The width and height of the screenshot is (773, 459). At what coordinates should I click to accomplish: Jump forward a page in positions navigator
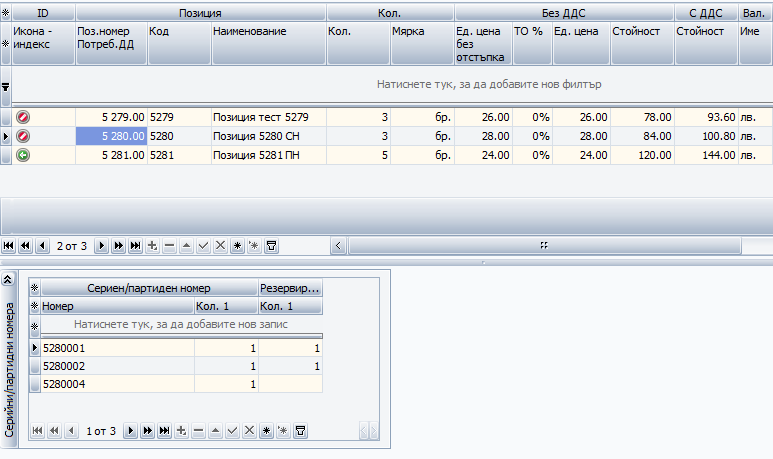pyautogui.click(x=118, y=246)
